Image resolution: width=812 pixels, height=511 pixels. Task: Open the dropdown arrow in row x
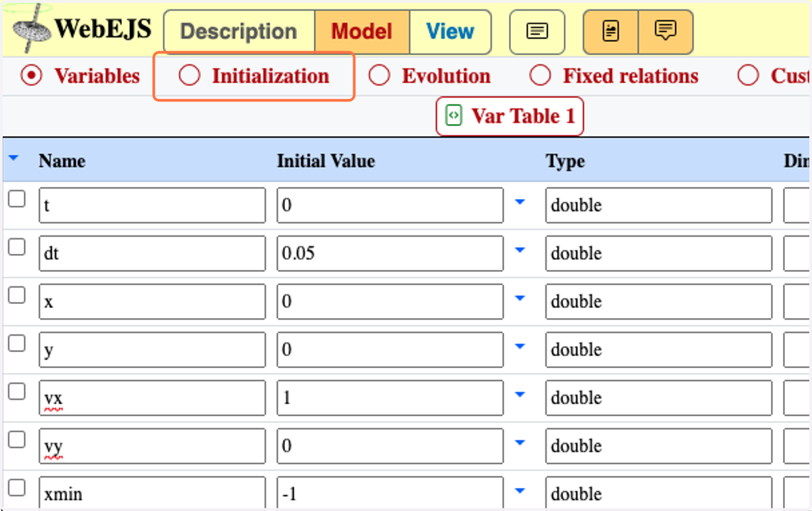(x=520, y=298)
